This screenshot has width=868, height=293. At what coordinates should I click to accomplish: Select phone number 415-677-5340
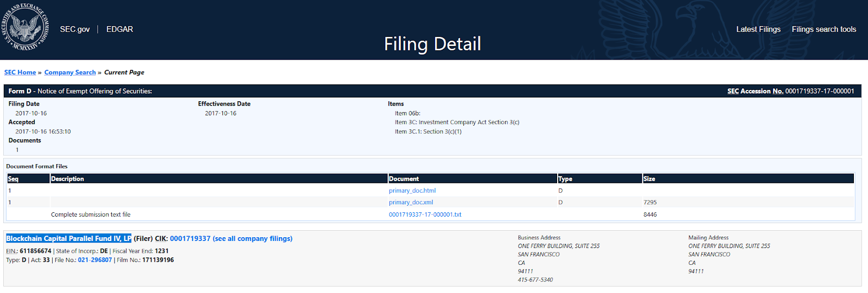[x=535, y=280]
